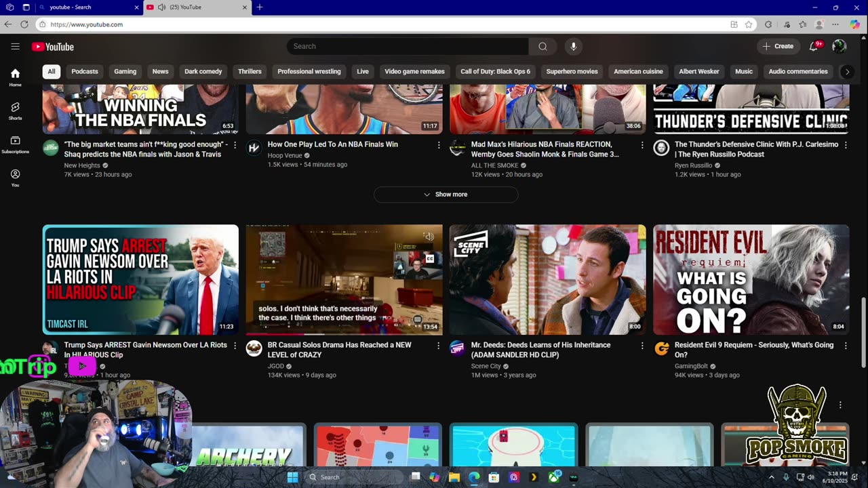Open JGOD channel avatar
This screenshot has height=488, width=868.
click(x=254, y=348)
